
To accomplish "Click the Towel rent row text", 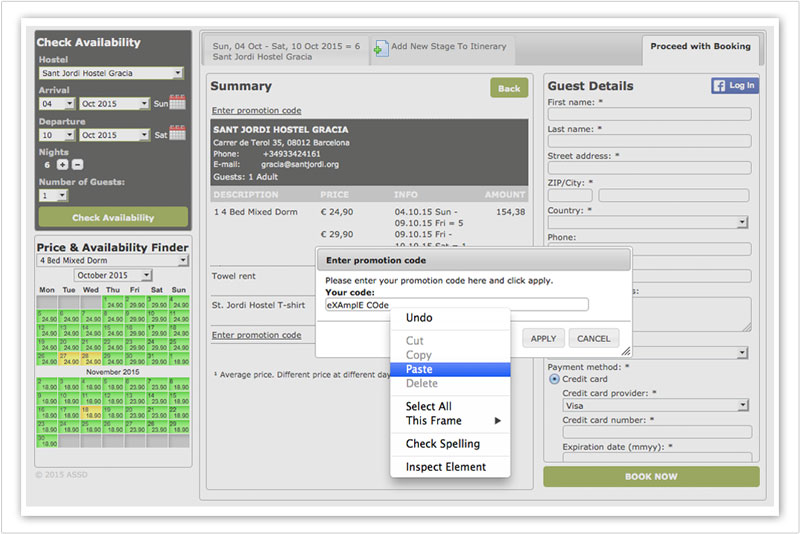I will 234,276.
